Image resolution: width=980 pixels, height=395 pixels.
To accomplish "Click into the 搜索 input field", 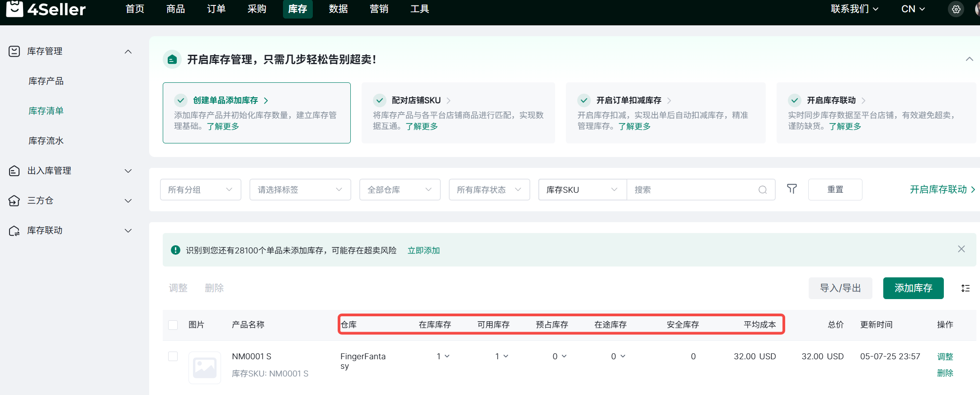I will 692,190.
